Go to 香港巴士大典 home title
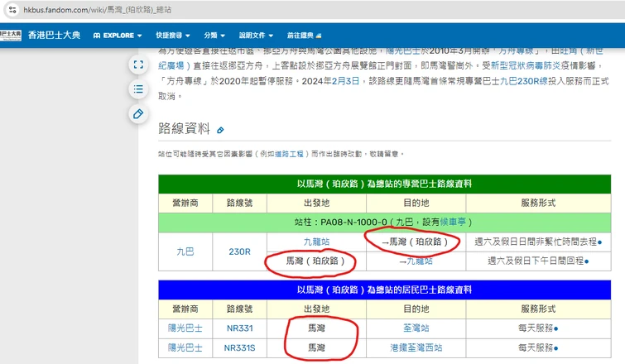 54,35
